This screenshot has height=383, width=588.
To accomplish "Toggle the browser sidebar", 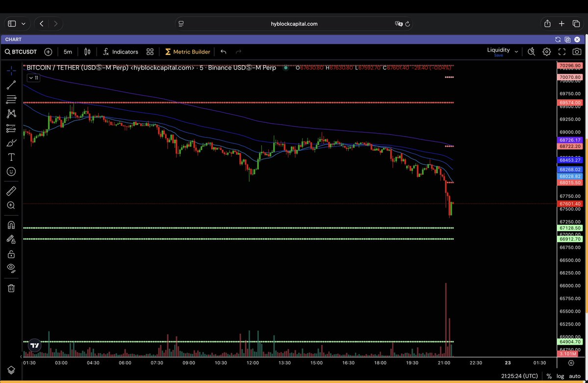I will coord(12,24).
